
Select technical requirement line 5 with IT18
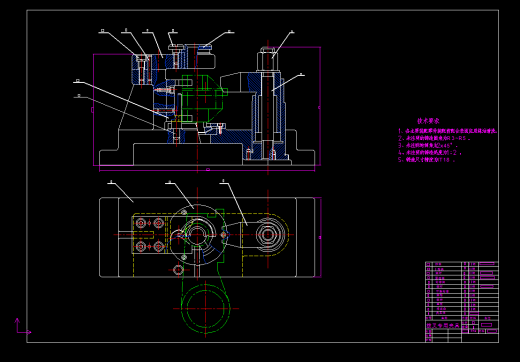click(x=426, y=160)
